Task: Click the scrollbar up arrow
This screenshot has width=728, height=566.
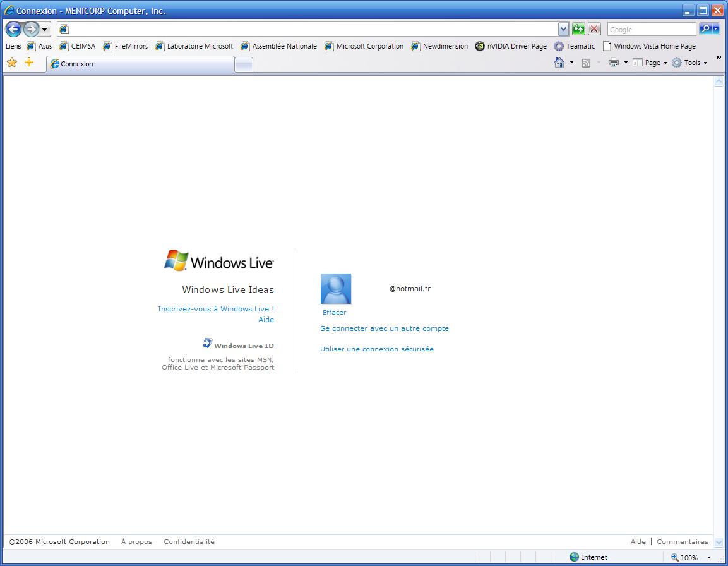Action: tap(719, 81)
